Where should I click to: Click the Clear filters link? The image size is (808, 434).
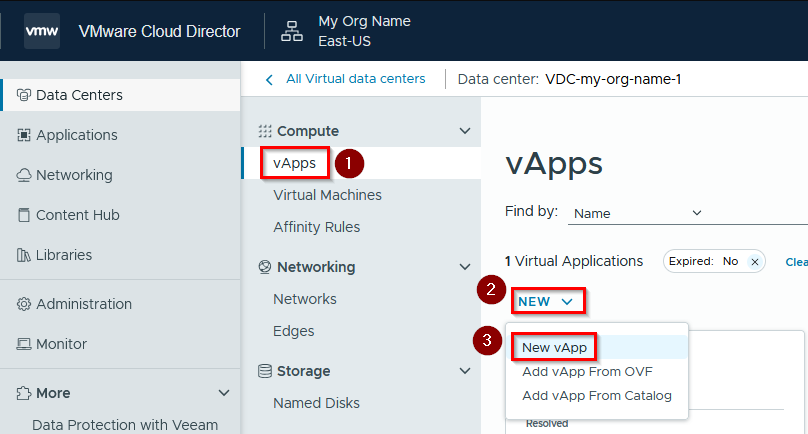pos(796,262)
